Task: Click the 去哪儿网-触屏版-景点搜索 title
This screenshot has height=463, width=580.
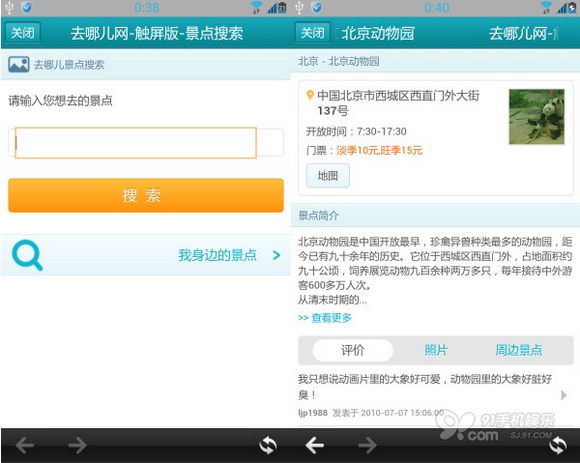Action: tap(157, 33)
